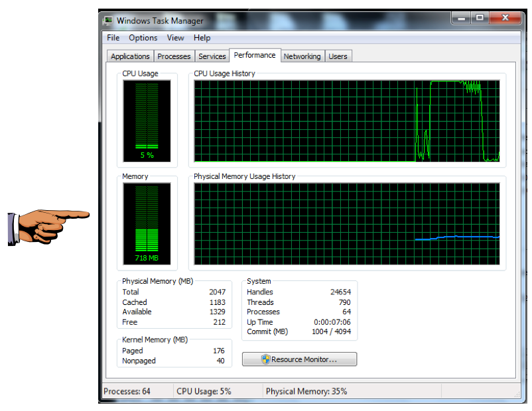532x411 pixels.
Task: Click the Cached label
Action: click(135, 302)
